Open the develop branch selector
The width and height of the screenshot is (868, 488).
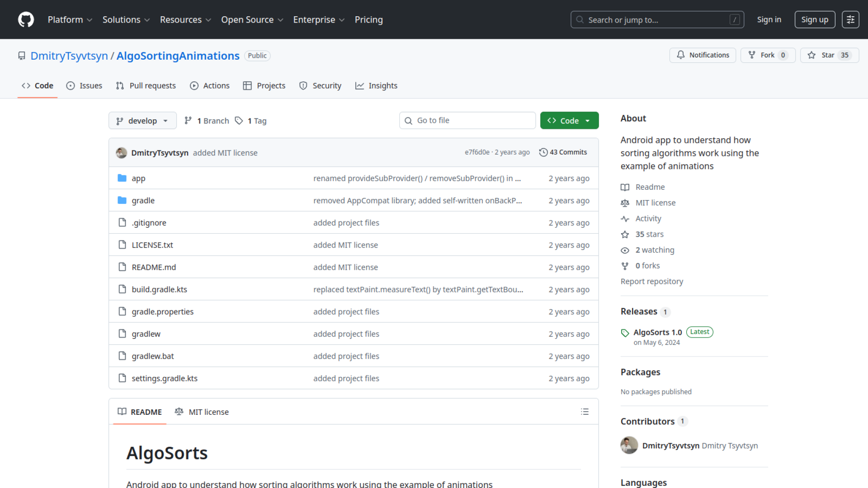click(142, 121)
